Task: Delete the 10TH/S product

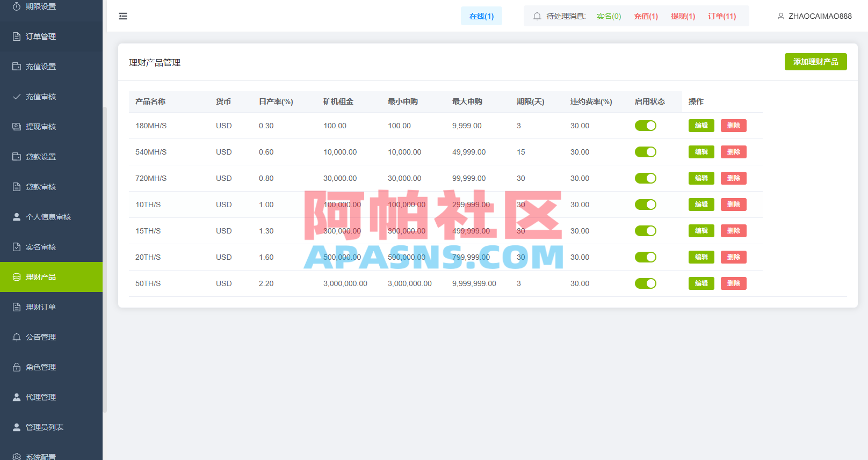Action: pyautogui.click(x=734, y=205)
